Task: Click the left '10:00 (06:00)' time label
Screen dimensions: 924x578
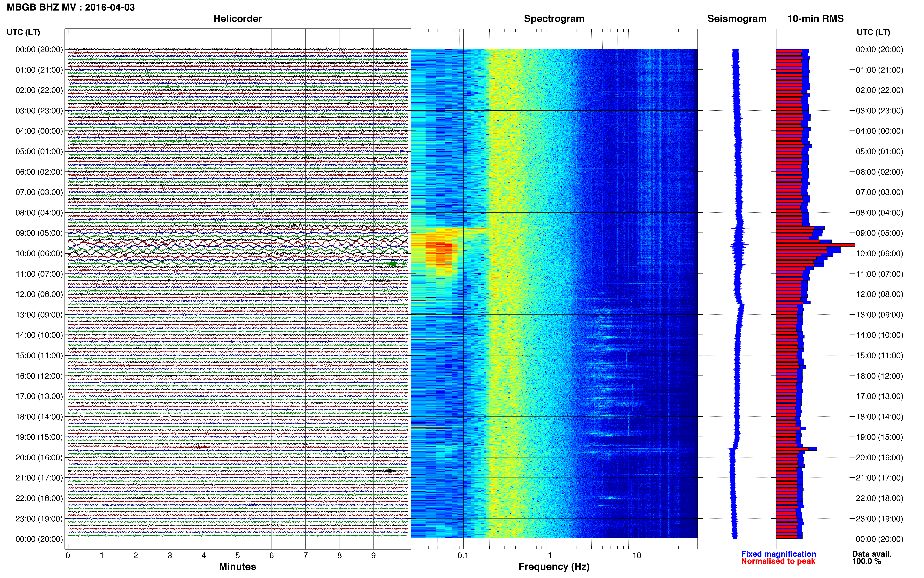Action: [x=39, y=253]
